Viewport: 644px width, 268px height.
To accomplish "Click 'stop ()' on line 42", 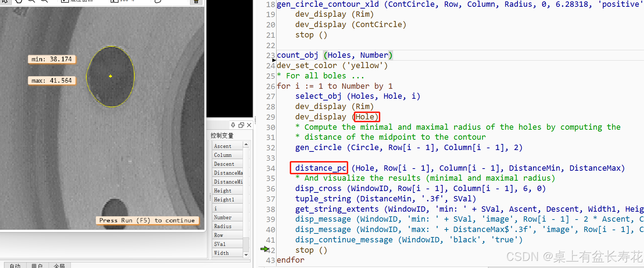I will tap(311, 250).
